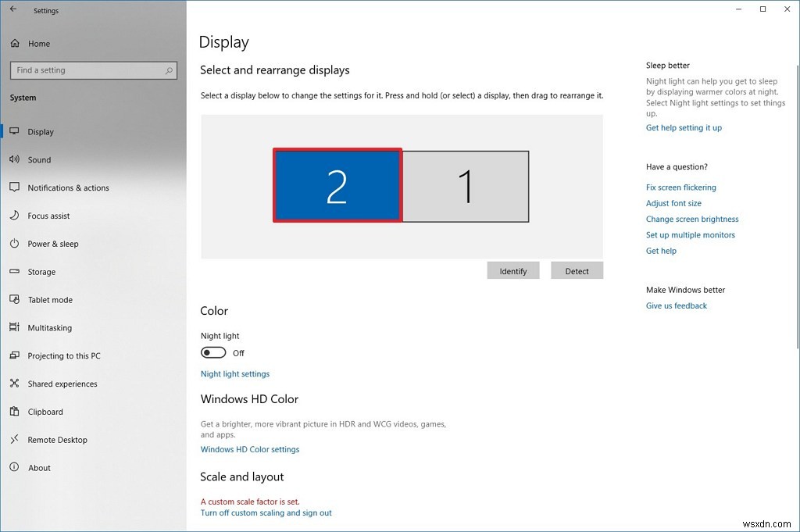This screenshot has height=532, width=800.
Task: Click the Multitasking icon
Action: [14, 327]
